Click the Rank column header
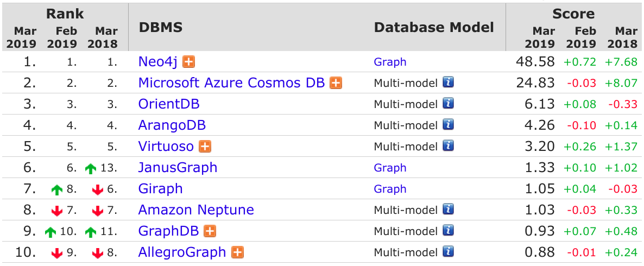 click(x=65, y=14)
